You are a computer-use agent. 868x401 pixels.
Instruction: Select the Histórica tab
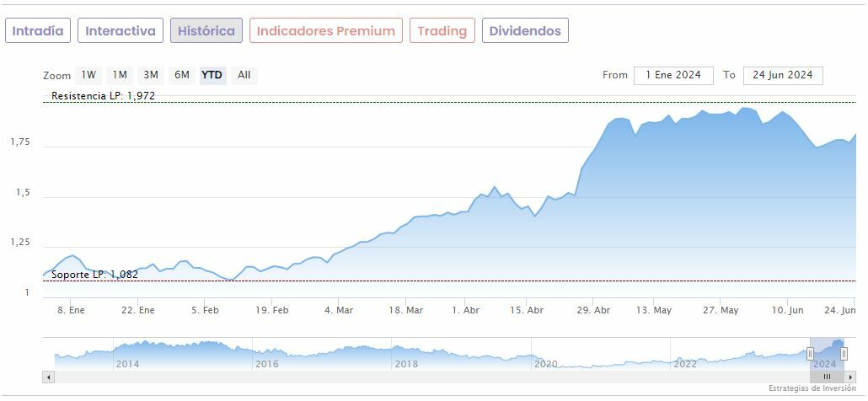tap(206, 31)
